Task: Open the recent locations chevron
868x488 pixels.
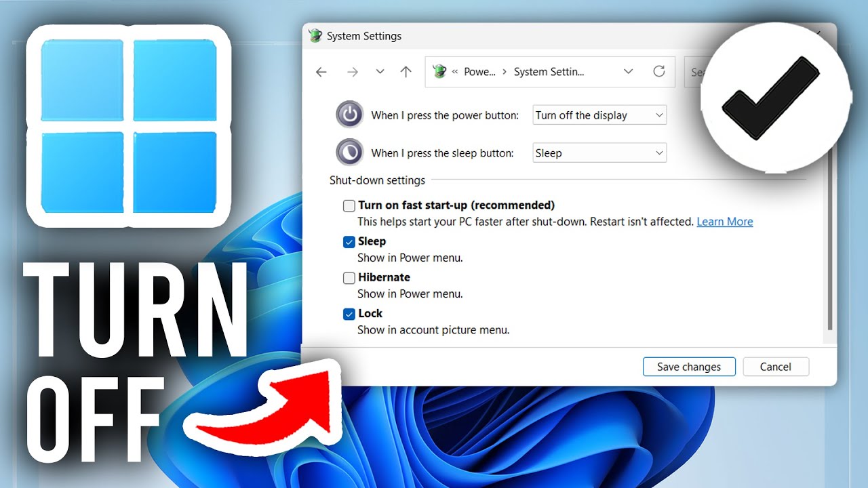Action: pyautogui.click(x=380, y=72)
